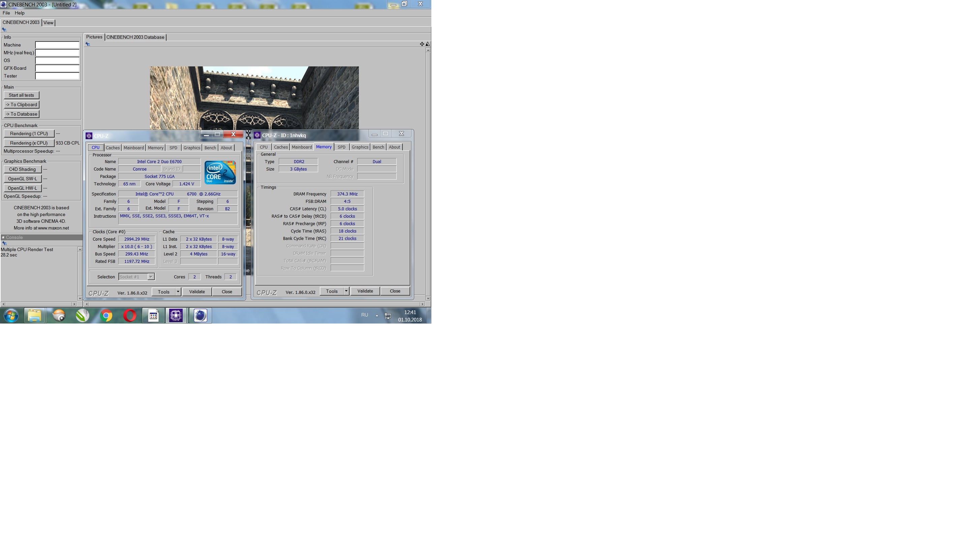Viewport: 980px width, 550px height.
Task: Click Start all tests button
Action: click(x=21, y=95)
